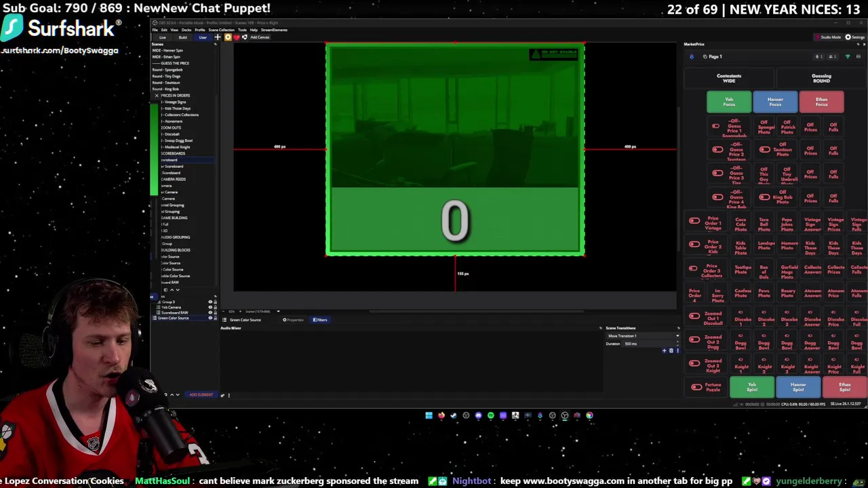Toggle Fortune Puzzle switch

click(696, 387)
